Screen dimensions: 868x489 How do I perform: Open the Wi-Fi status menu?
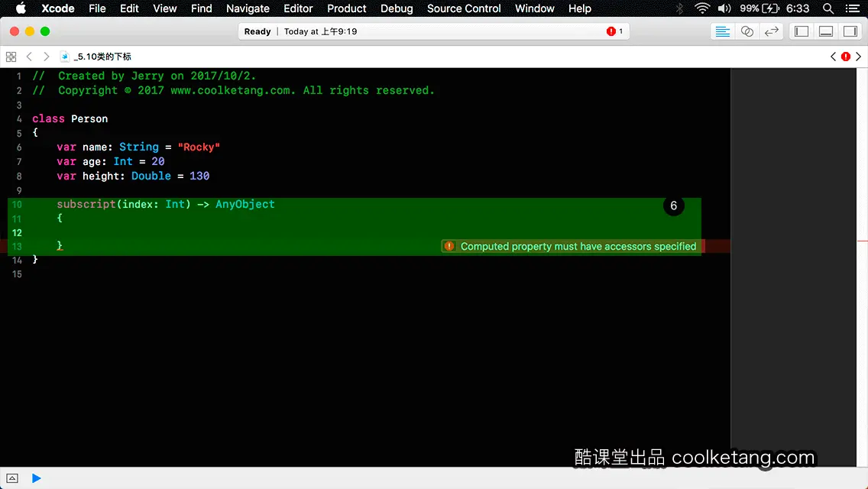pyautogui.click(x=702, y=8)
